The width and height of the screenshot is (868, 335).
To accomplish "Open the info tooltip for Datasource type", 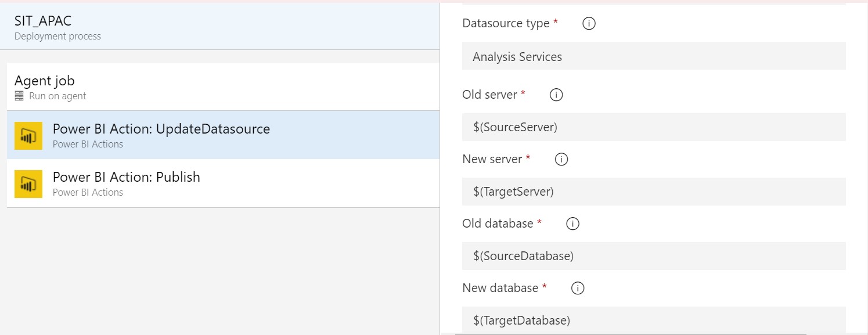I will (x=588, y=23).
